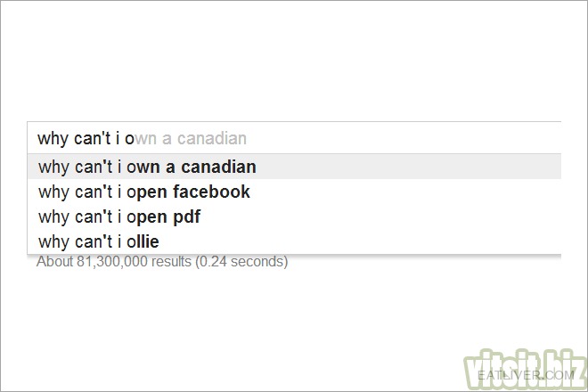
Task: Click "open" in the facebook suggestion row
Action: (x=147, y=192)
